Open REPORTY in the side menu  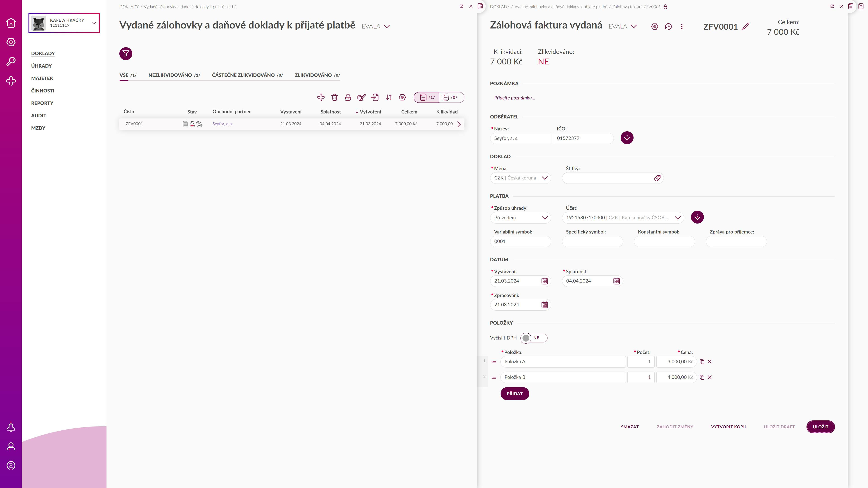42,103
